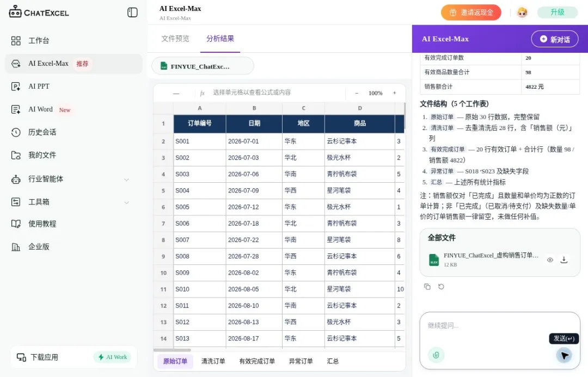Click the 推荐 badge next to AI Excel-Max
The height and width of the screenshot is (377, 588).
(x=83, y=64)
